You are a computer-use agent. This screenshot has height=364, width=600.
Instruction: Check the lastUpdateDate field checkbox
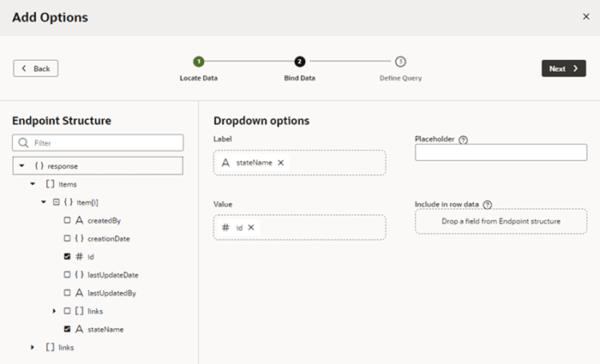[67, 275]
